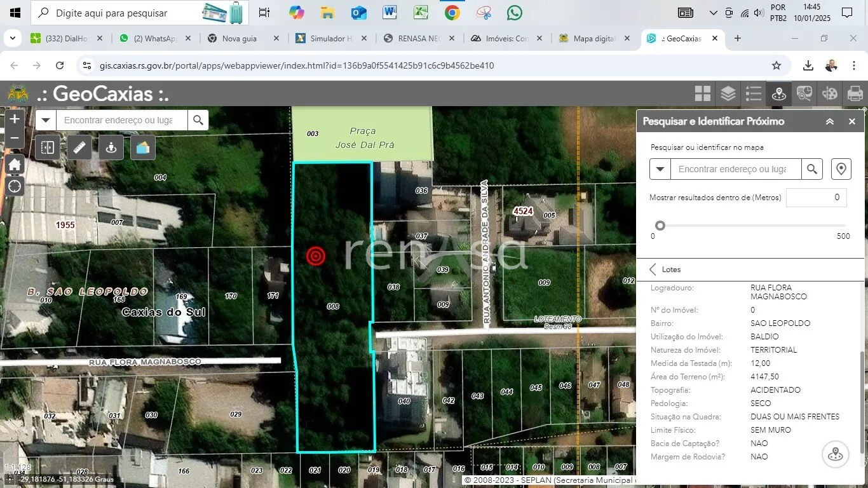Viewport: 868px width, 488px height.
Task: Collapse the Pesquisar e Identificar Próximo panel
Action: pyautogui.click(x=830, y=121)
